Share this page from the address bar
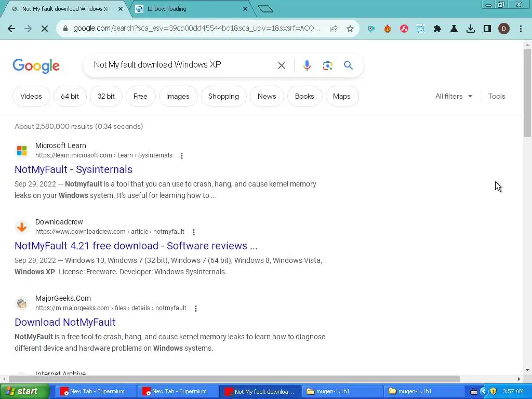 coord(334,29)
